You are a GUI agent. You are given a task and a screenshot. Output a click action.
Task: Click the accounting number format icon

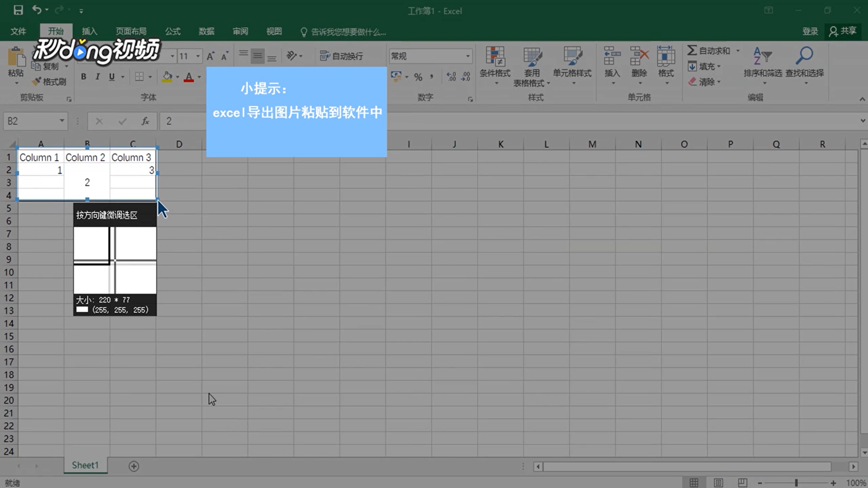[x=396, y=77]
